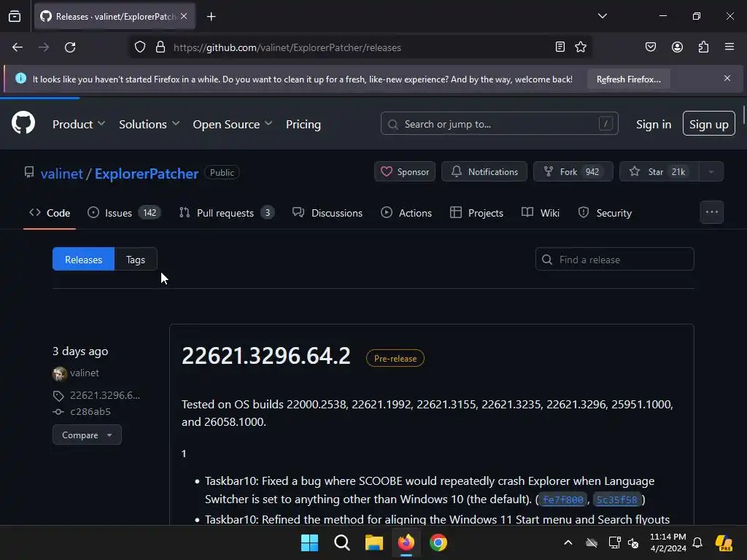
Task: Expand the Open Source menu
Action: [233, 124]
